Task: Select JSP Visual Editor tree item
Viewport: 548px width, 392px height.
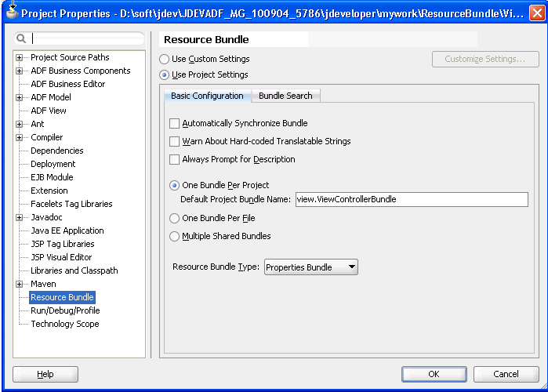Action: 61,257
